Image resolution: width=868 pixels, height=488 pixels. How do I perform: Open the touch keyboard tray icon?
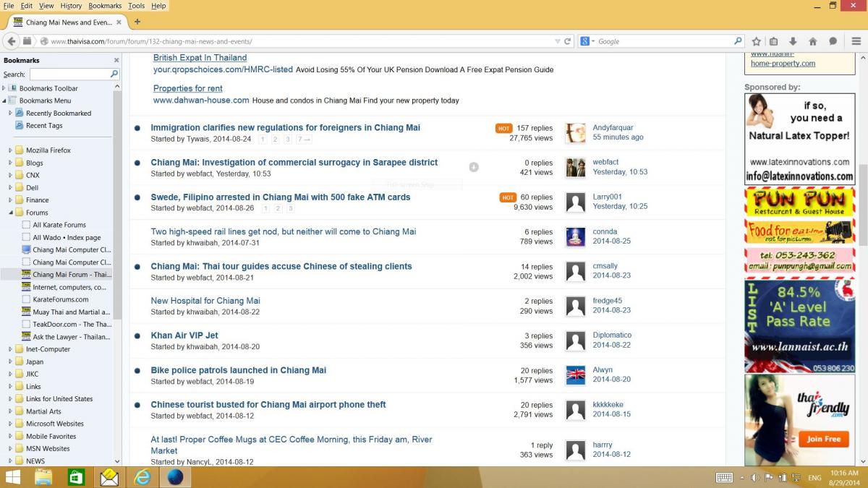pyautogui.click(x=724, y=478)
